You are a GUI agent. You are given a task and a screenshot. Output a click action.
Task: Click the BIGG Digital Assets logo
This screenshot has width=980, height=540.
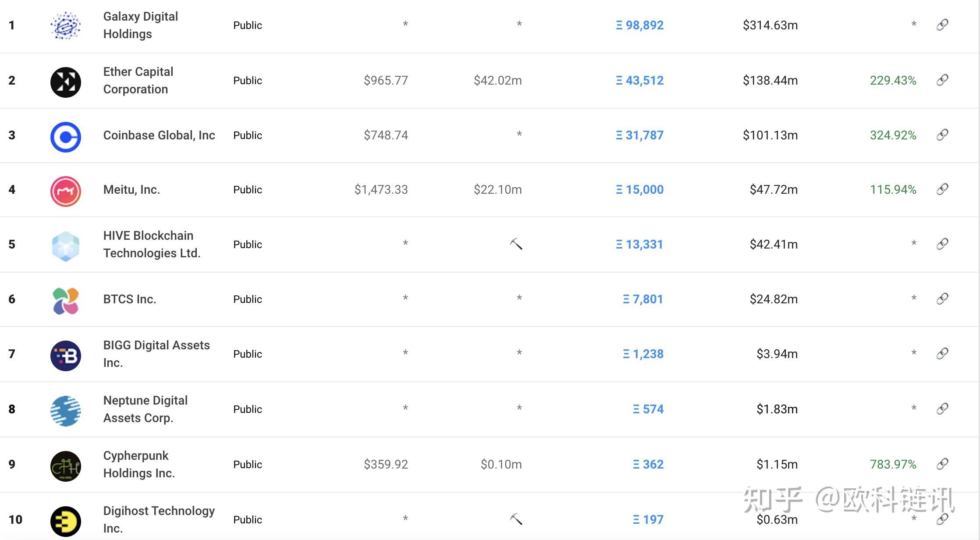66,355
